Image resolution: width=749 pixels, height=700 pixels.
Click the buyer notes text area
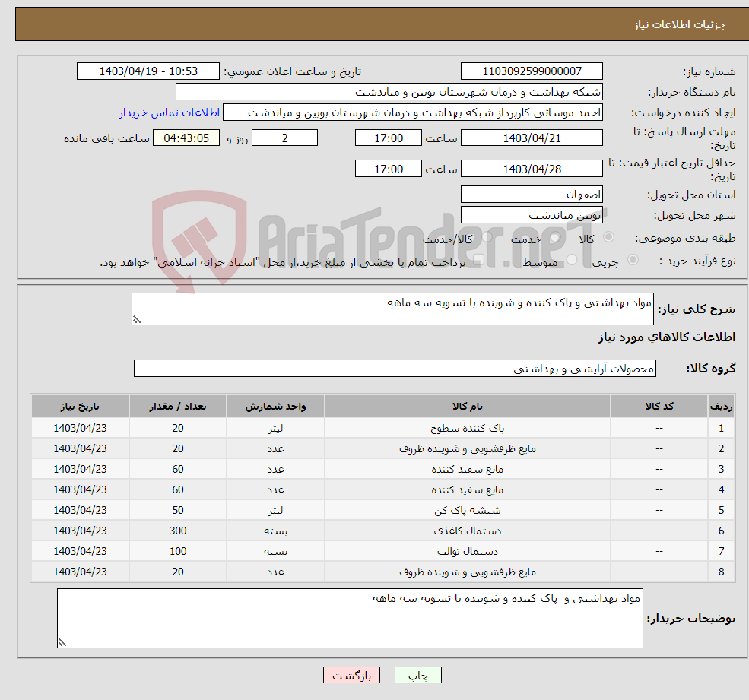pos(350,619)
